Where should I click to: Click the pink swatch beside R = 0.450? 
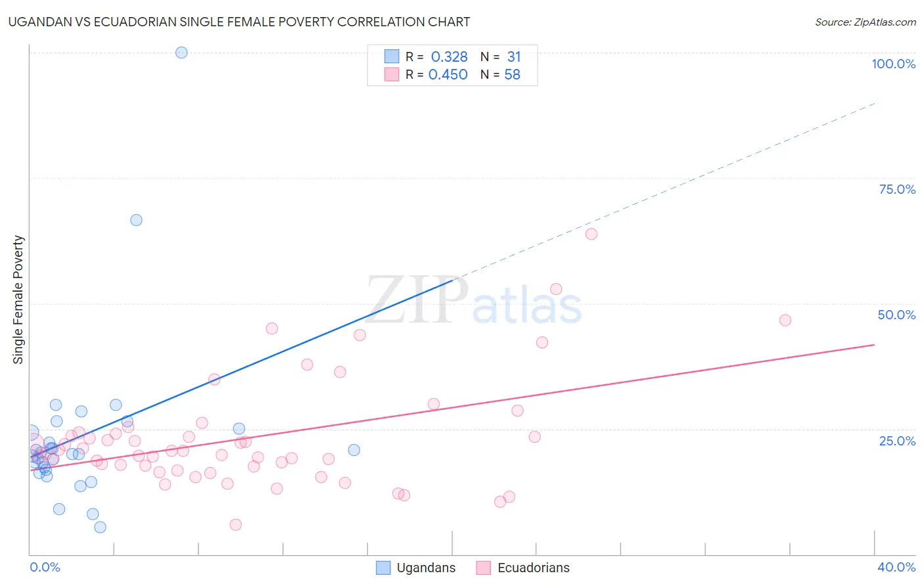coord(392,74)
